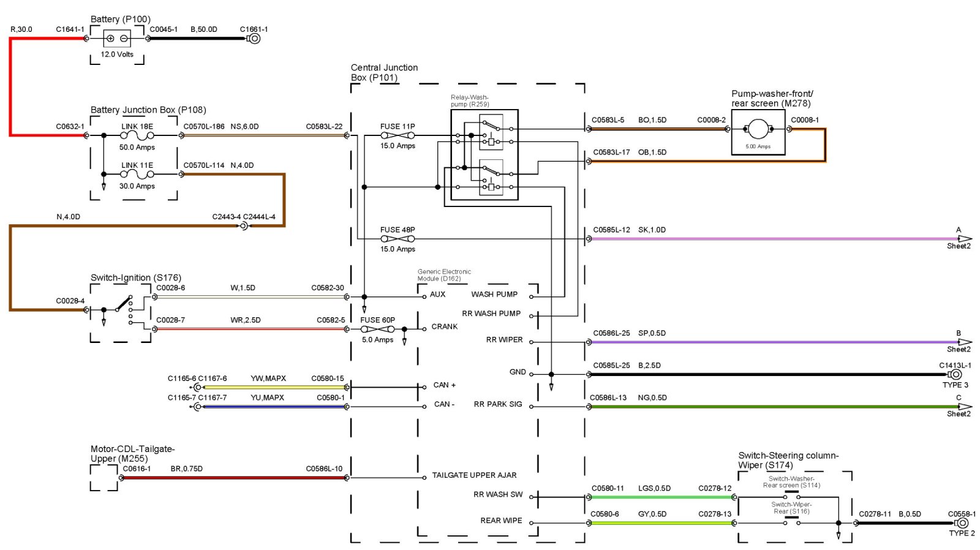Click the C1661-1 ring terminal symbol

(254, 39)
